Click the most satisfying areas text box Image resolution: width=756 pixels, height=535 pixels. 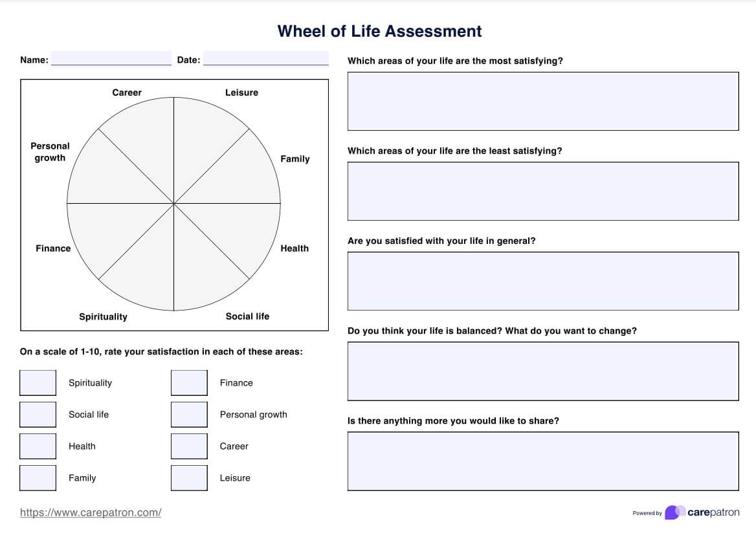[542, 101]
